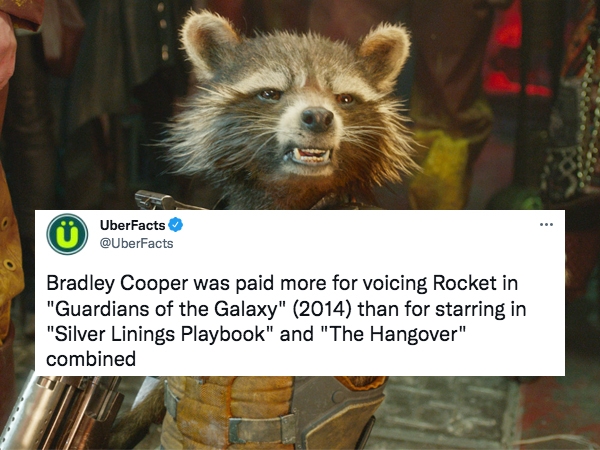This screenshot has height=450, width=600.
Task: Click the raccoon's eye nearest the red light
Action: coord(344,99)
